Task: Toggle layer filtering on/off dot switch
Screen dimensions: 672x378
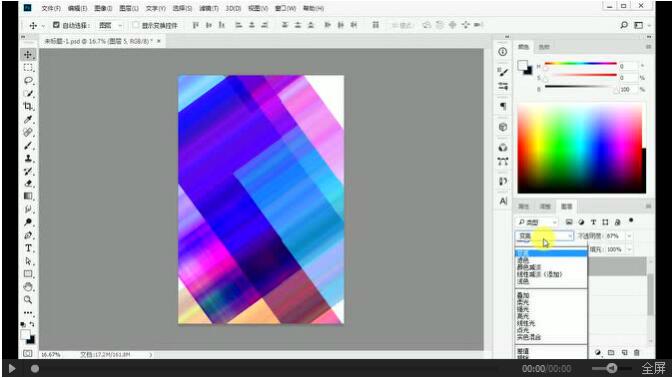Action: tap(631, 221)
